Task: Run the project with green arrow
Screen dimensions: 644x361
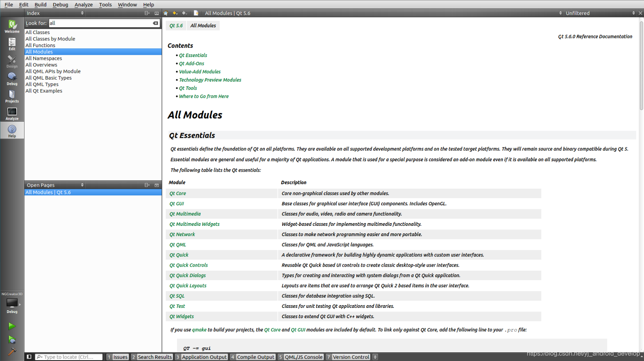Action: pyautogui.click(x=12, y=326)
